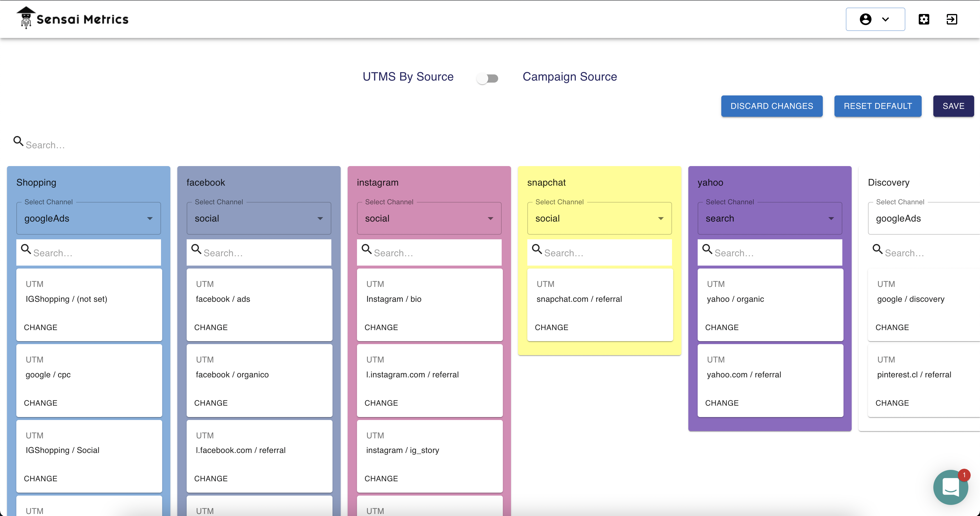Open the chat support widget
The image size is (980, 516).
[x=950, y=487]
